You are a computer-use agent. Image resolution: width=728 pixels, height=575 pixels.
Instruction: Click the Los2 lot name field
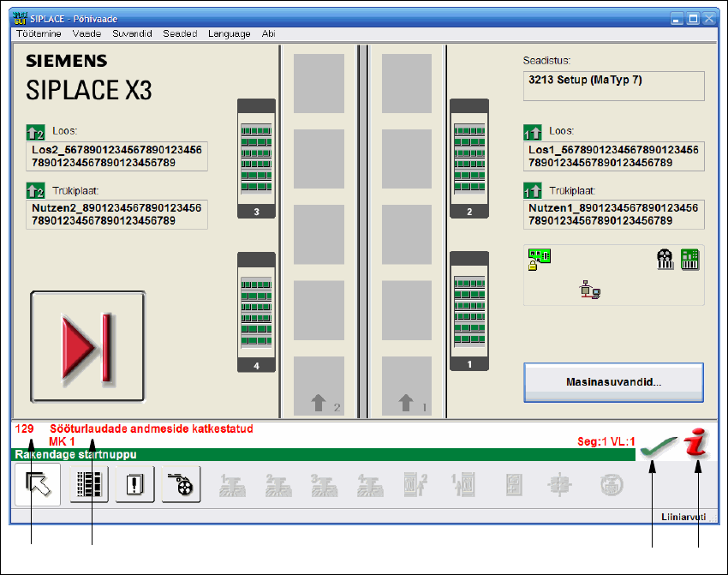116,157
